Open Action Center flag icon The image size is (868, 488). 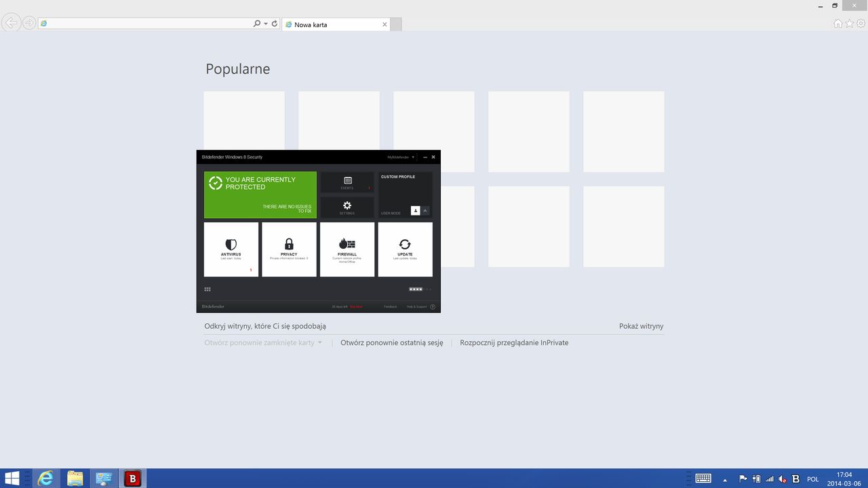pos(743,479)
